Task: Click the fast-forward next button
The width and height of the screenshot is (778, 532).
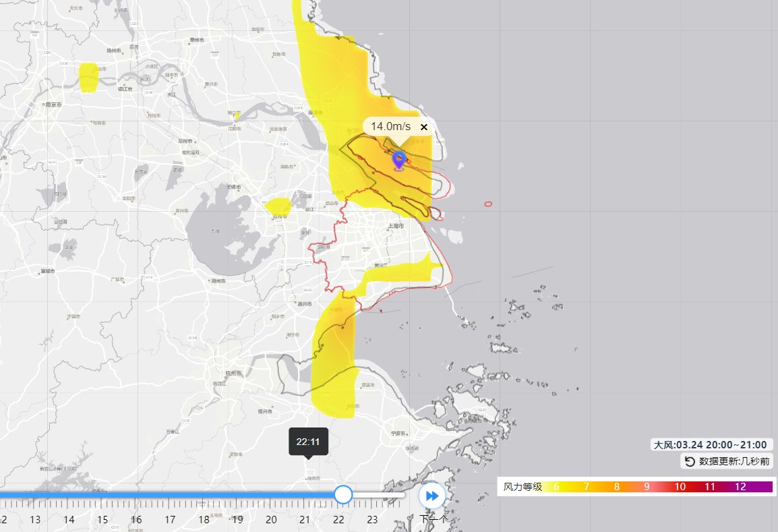Action: (x=432, y=496)
